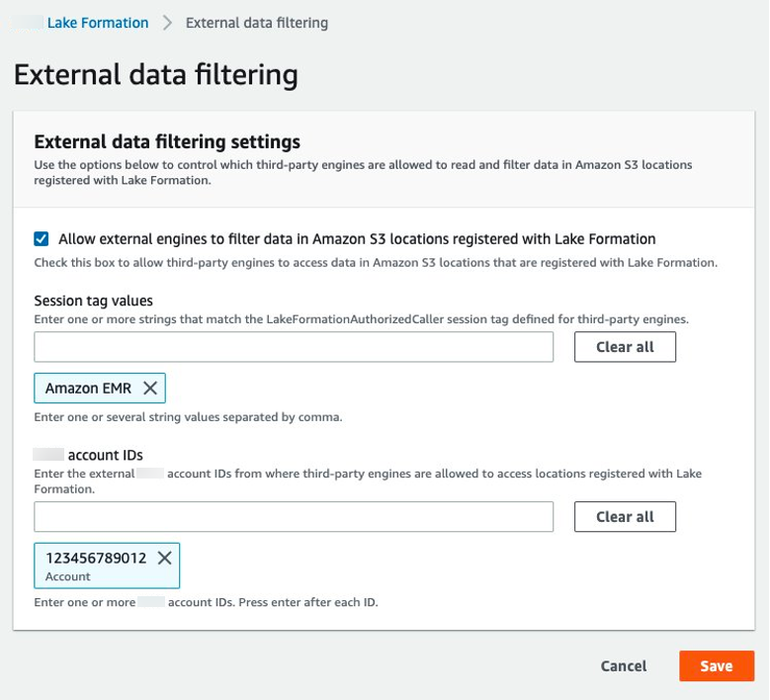
Task: Save the external data filtering settings
Action: click(x=717, y=666)
